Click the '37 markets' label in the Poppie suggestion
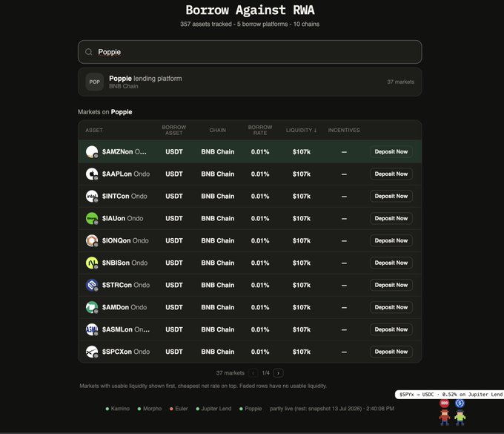 400,82
